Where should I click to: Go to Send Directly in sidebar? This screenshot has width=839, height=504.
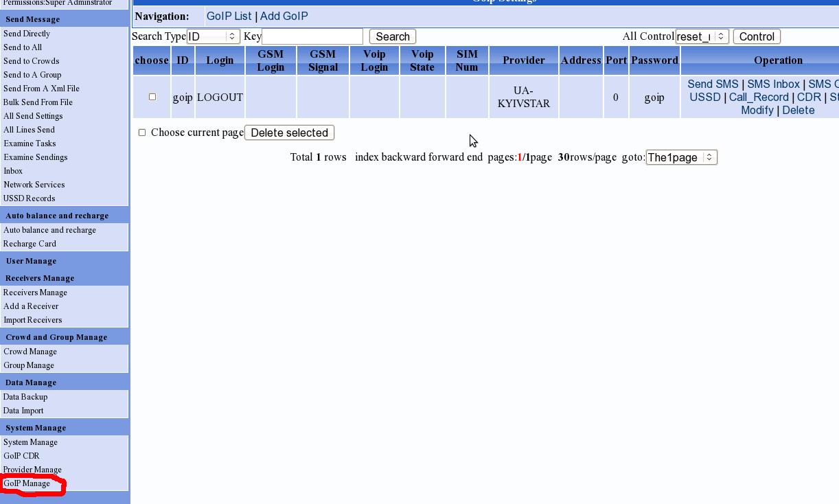(x=27, y=34)
